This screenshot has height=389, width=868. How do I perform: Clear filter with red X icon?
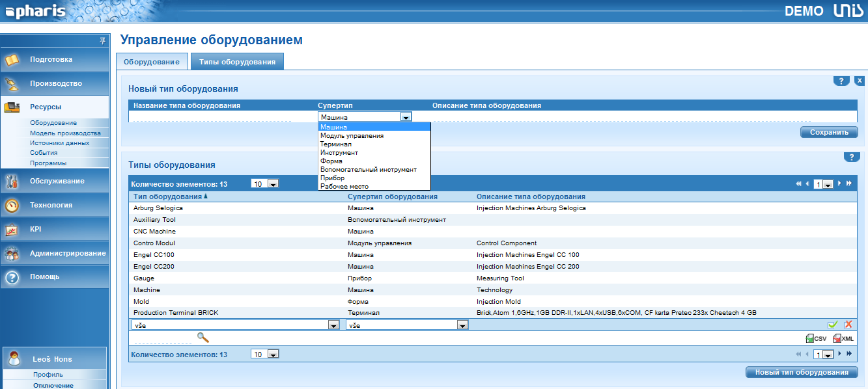click(x=848, y=325)
